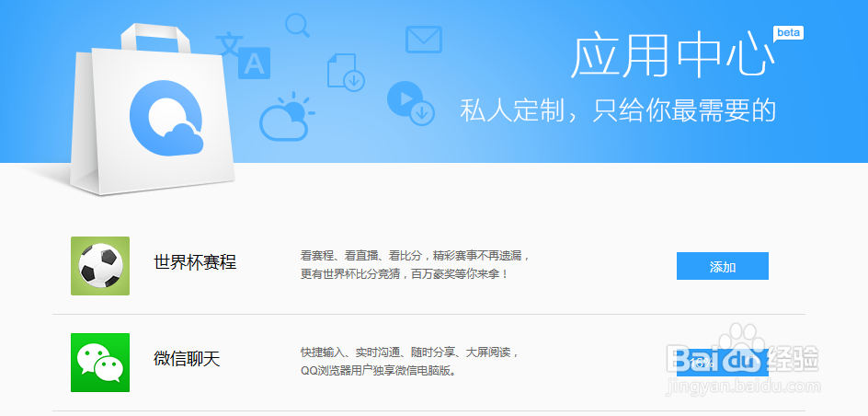Click the magnifier search icon in banner
The image size is (868, 416).
pyautogui.click(x=297, y=26)
